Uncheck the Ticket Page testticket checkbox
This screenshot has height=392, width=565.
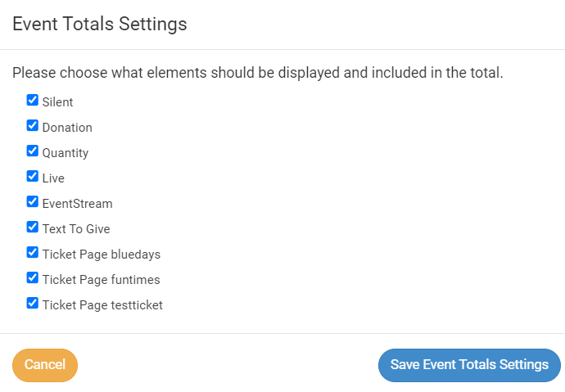[33, 304]
